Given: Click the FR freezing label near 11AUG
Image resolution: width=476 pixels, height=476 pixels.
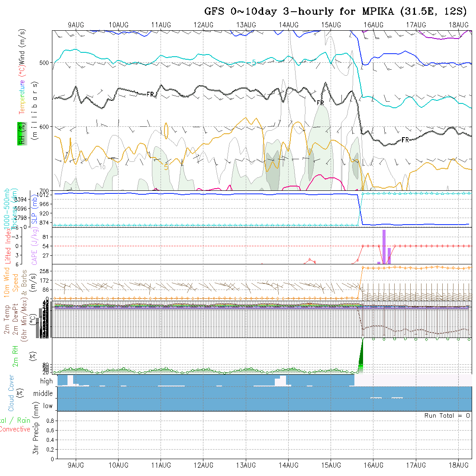Looking at the screenshot, I should click(150, 94).
